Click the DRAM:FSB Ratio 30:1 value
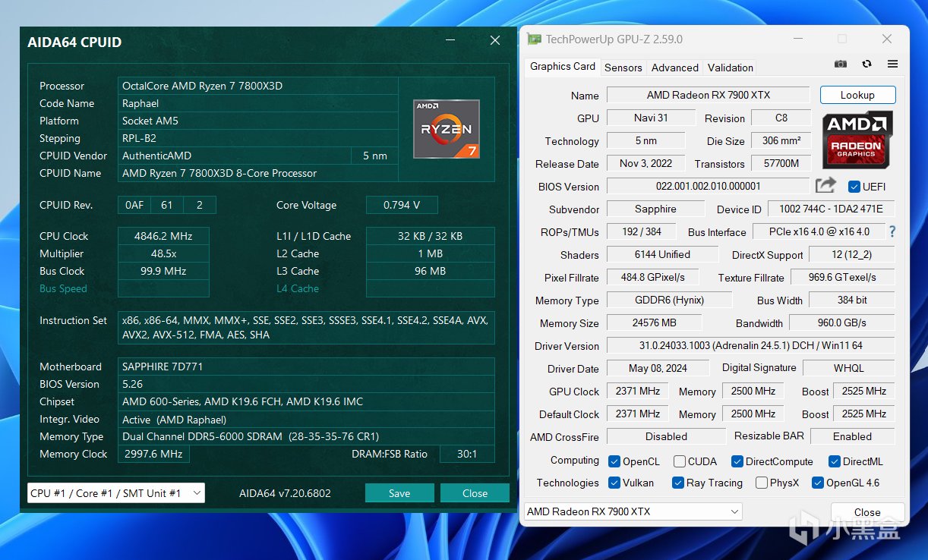This screenshot has width=928, height=560. point(467,454)
